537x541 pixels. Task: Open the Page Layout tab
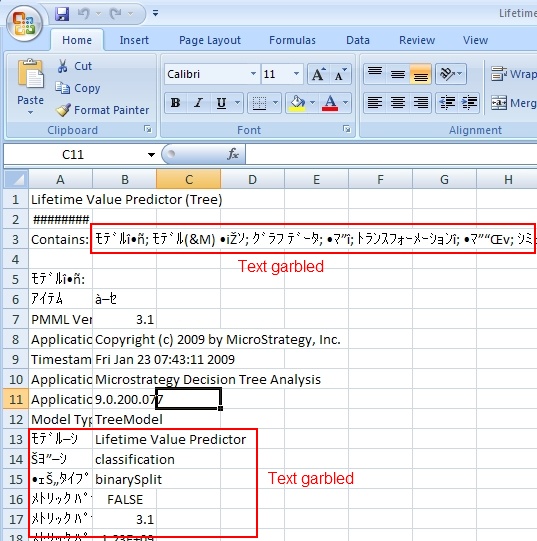(210, 40)
